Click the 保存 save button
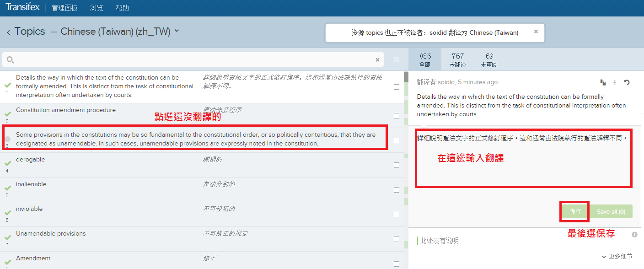The height and width of the screenshot is (269, 644). tap(575, 211)
